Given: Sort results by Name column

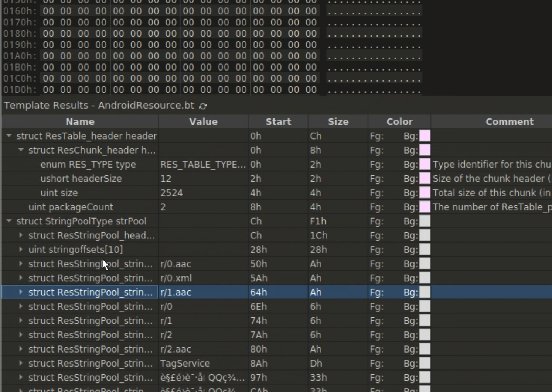Looking at the screenshot, I should 80,122.
